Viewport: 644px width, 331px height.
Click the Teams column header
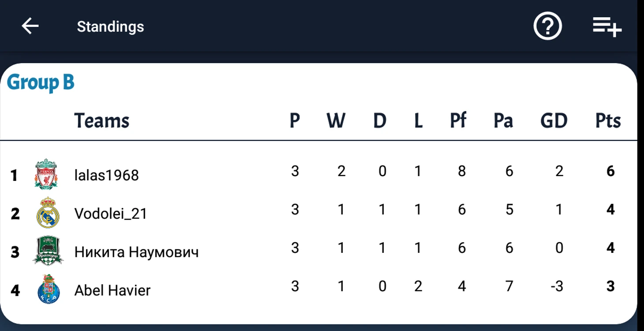coord(102,120)
